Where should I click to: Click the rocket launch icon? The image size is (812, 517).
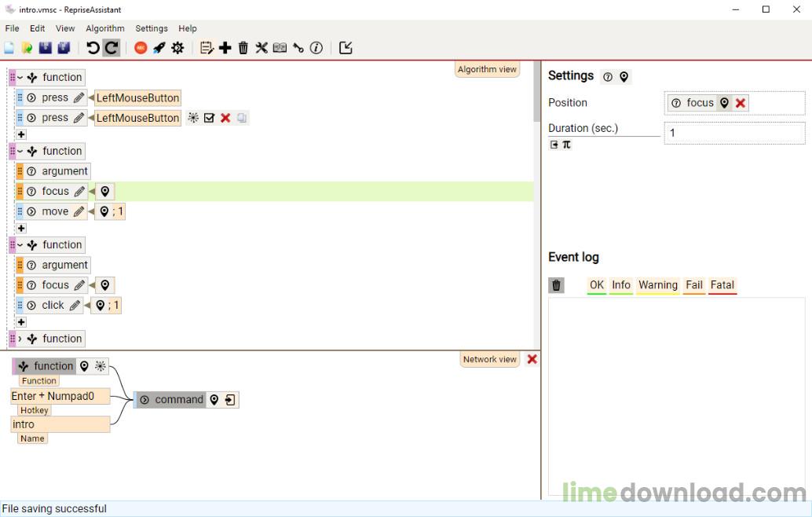159,48
